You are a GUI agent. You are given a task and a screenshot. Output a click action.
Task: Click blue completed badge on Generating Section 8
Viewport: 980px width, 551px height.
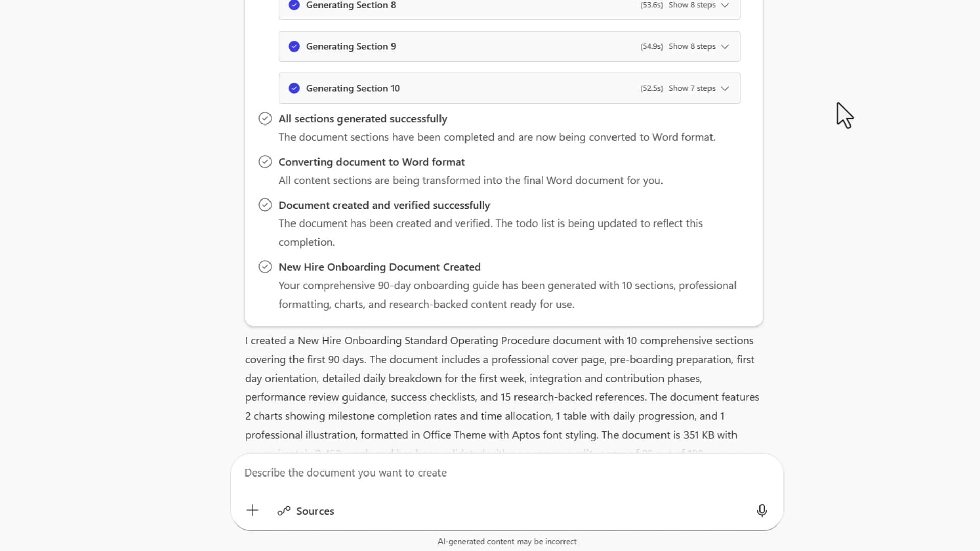pyautogui.click(x=295, y=5)
